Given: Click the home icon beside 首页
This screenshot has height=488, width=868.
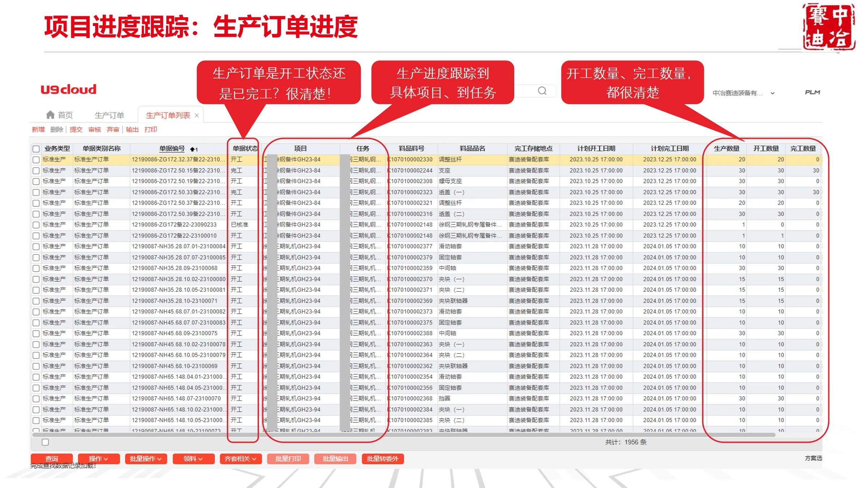Looking at the screenshot, I should (x=50, y=115).
